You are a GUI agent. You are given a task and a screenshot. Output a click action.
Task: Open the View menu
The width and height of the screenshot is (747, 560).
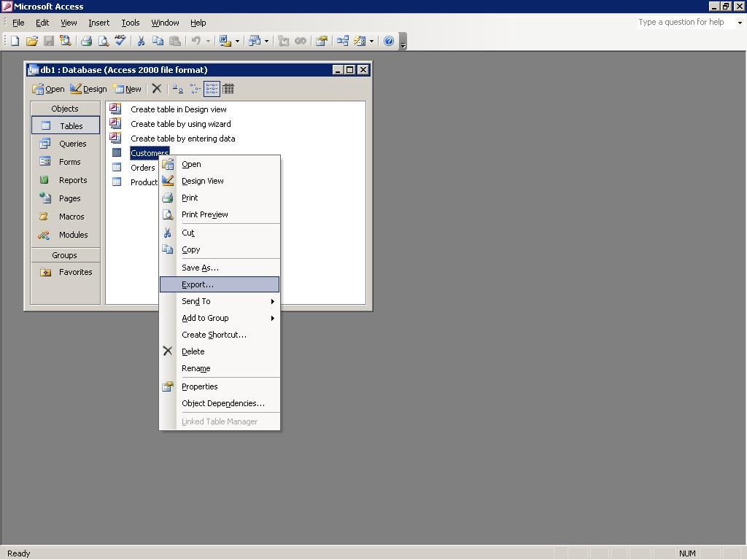pyautogui.click(x=69, y=23)
